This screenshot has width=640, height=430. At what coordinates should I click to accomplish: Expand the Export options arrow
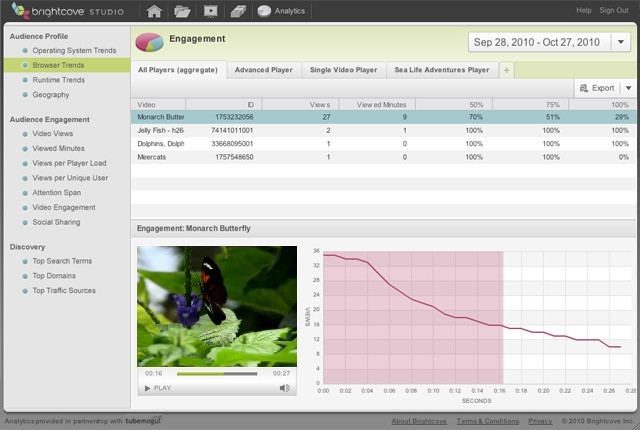[629, 88]
